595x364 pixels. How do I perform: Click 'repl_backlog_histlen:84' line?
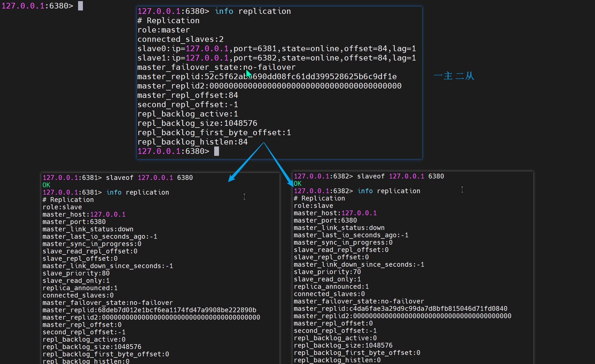tap(192, 142)
